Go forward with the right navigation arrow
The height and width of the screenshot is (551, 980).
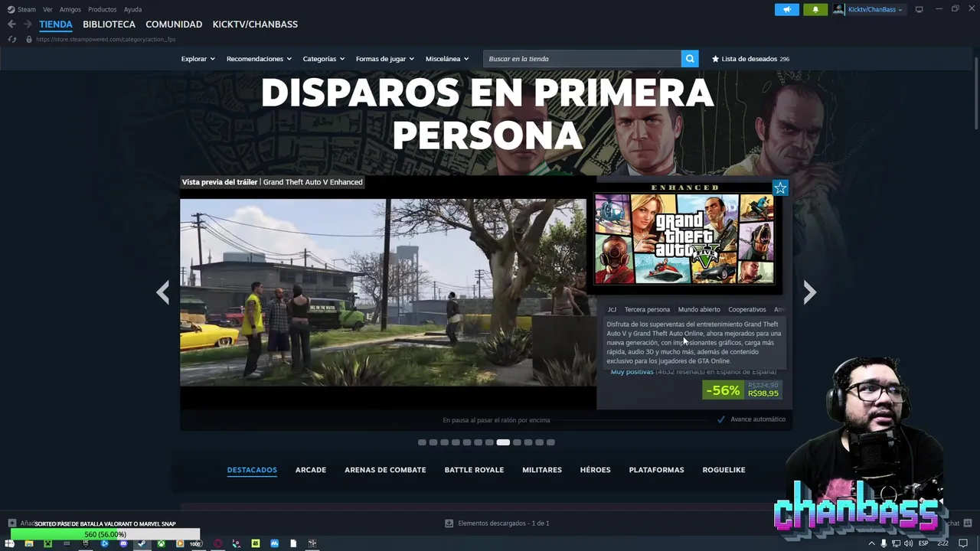(28, 24)
